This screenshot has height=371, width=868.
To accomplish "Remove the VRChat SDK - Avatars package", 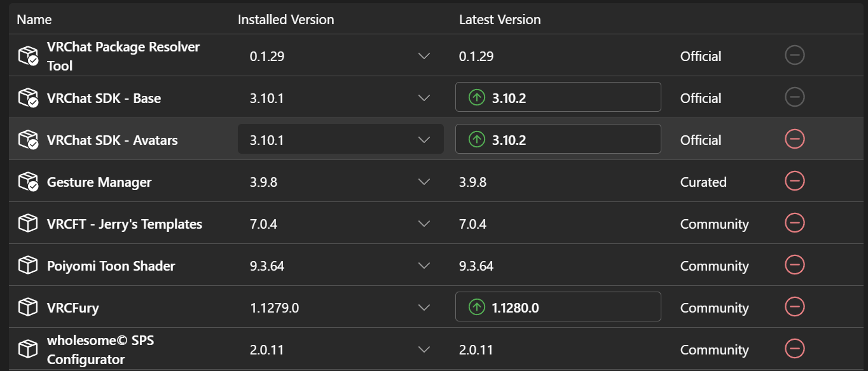I will [795, 139].
